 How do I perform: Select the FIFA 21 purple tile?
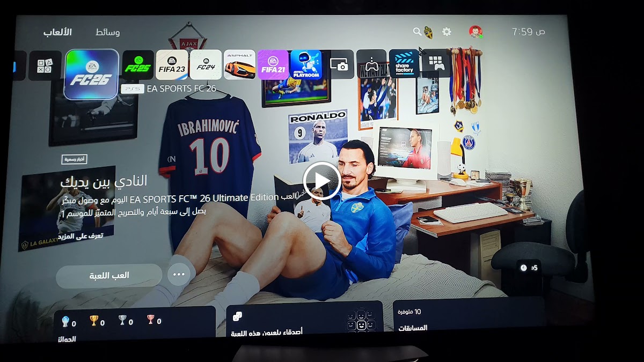point(273,65)
